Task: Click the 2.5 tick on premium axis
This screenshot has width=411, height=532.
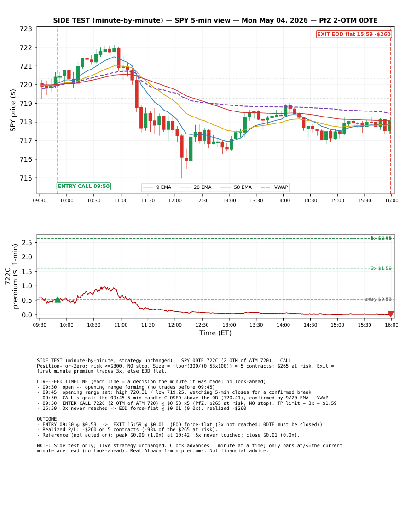Action: 27,243
